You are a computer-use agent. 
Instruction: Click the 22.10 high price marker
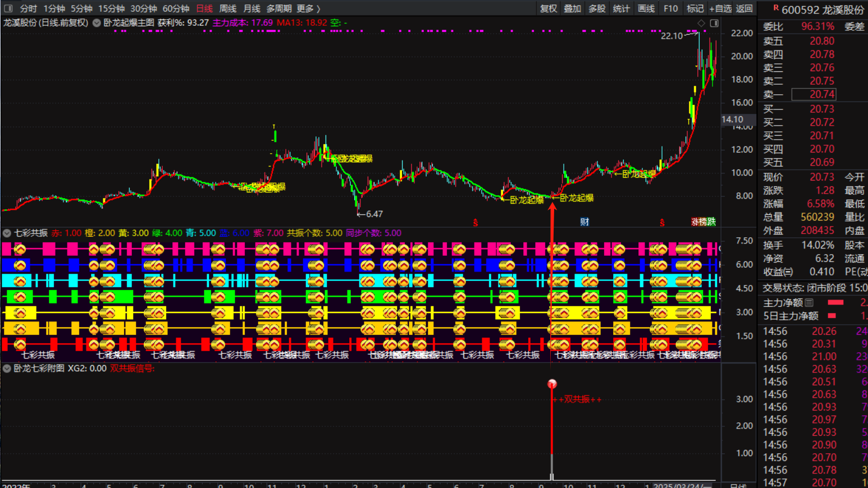(x=671, y=36)
